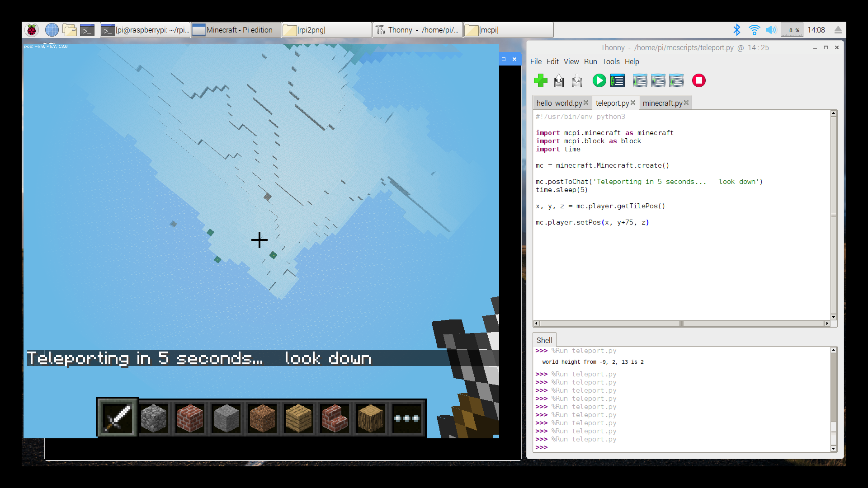Viewport: 868px width, 488px height.
Task: Switch to the hello_world.py tab
Action: [559, 103]
